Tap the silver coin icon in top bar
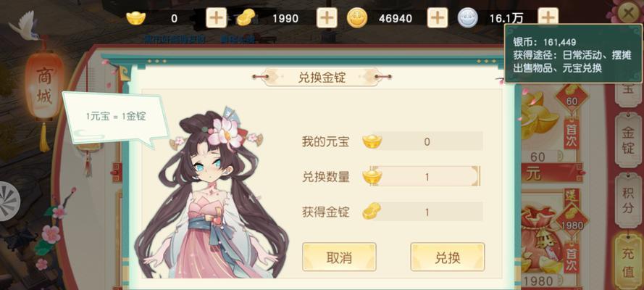644x290 pixels. (468, 18)
